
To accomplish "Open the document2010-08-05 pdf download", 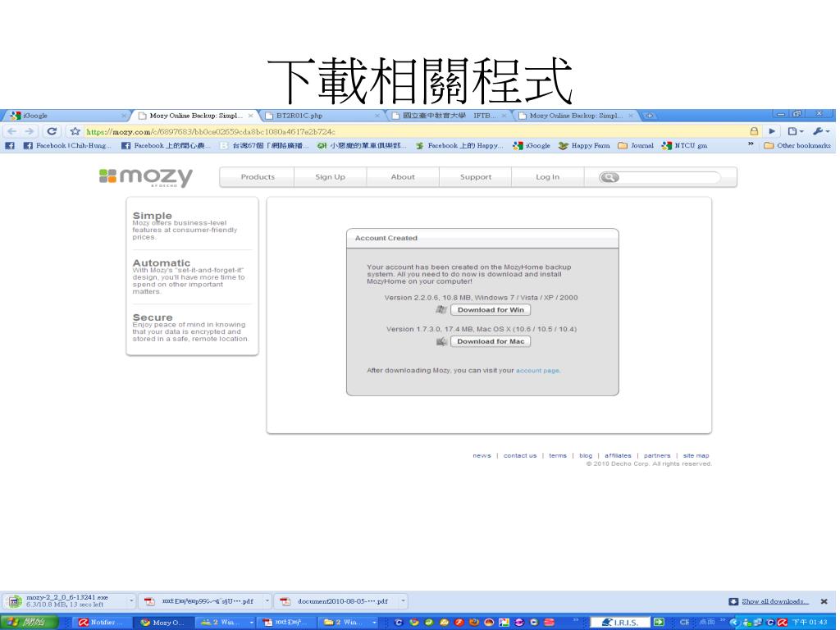I will (336, 601).
